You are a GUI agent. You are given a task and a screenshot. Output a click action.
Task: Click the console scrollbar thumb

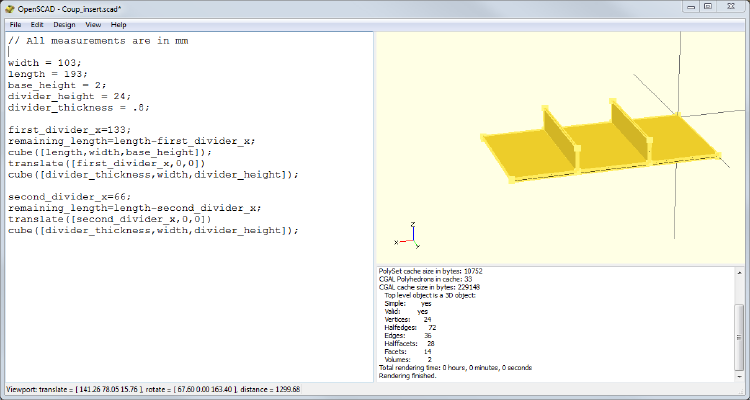pyautogui.click(x=739, y=337)
